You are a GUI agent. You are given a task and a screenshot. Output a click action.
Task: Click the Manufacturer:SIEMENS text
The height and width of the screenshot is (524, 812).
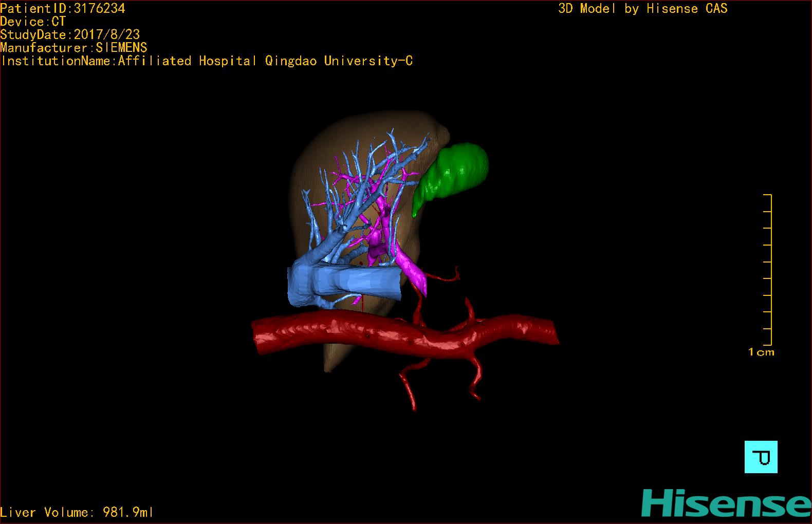pyautogui.click(x=73, y=48)
